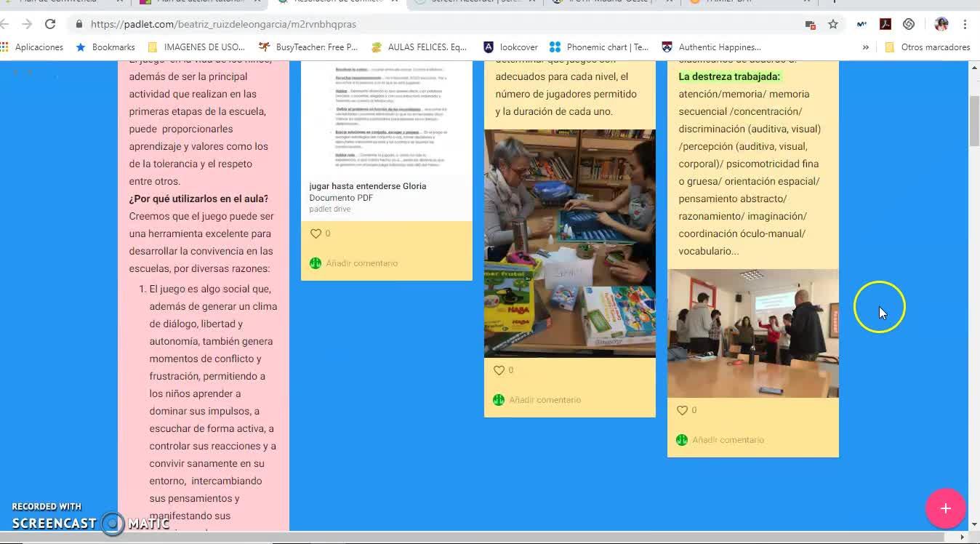This screenshot has height=544, width=980.
Task: Open the PDF document preview thumbnail
Action: tap(387, 118)
